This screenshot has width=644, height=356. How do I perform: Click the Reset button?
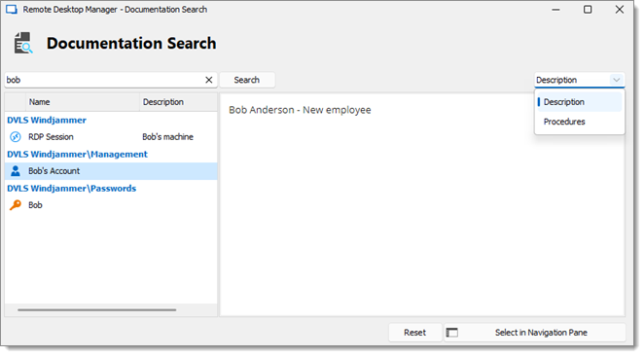[414, 333]
